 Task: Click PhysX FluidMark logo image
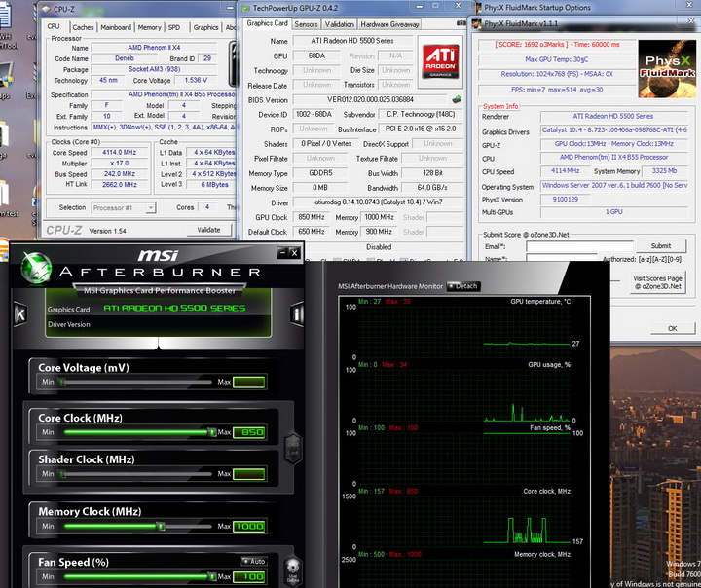667,69
